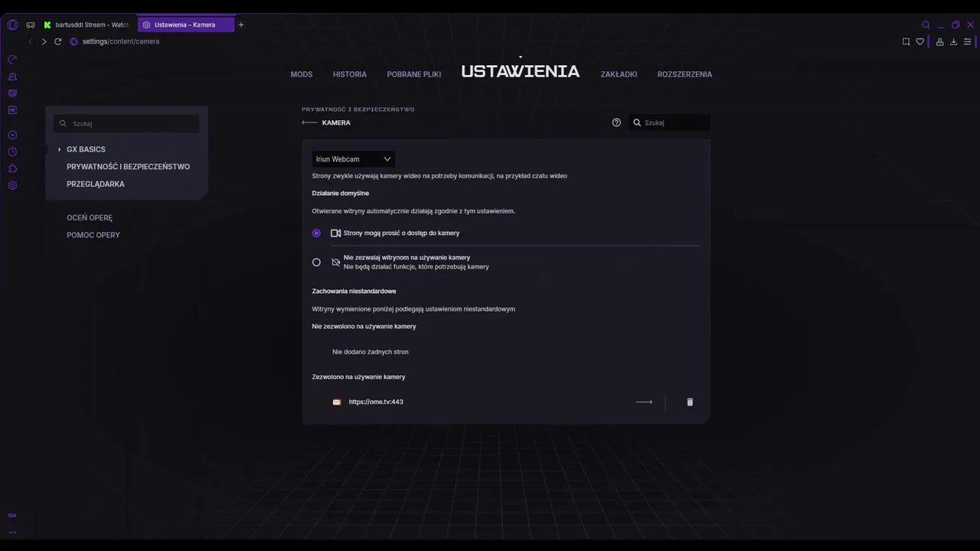Follow the OCEŃ OPERĘ link
Image resolution: width=980 pixels, height=551 pixels.
90,218
